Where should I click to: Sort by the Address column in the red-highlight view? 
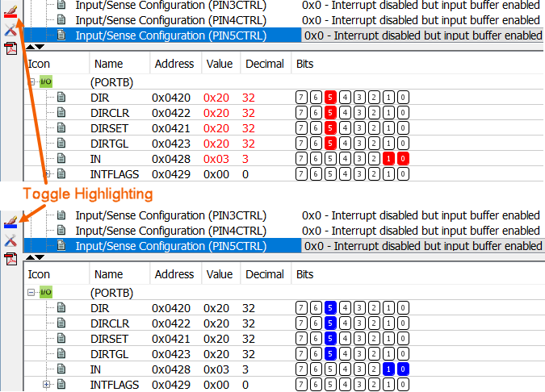(x=175, y=64)
